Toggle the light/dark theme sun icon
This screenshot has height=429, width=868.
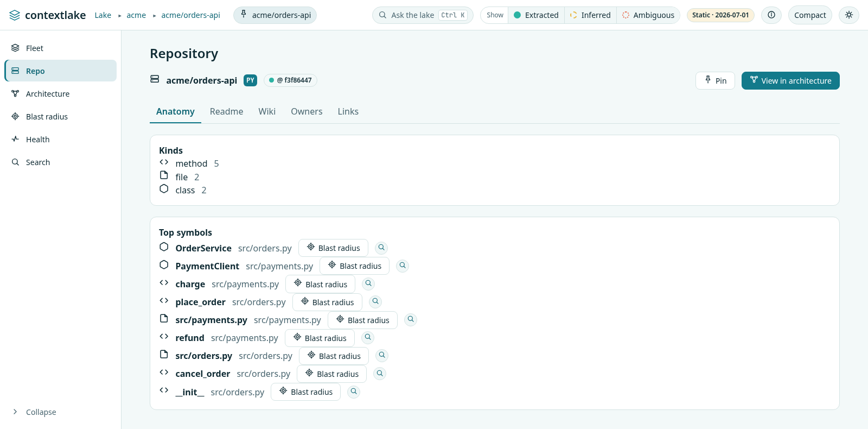click(849, 15)
